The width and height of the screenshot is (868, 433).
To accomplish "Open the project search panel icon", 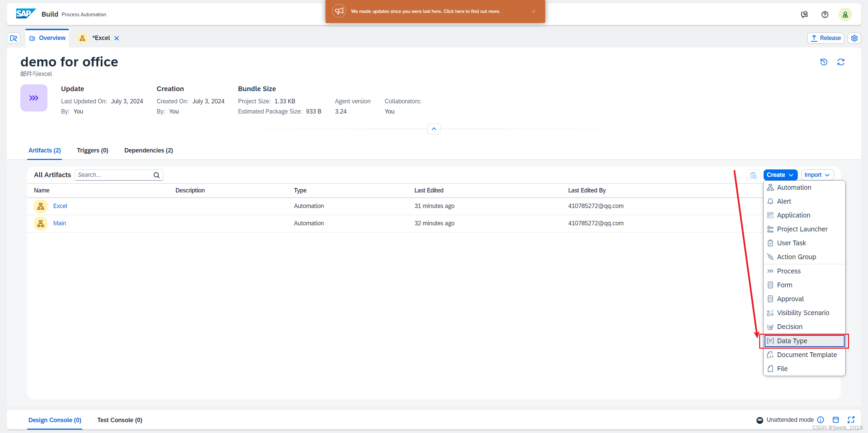I will tap(14, 38).
